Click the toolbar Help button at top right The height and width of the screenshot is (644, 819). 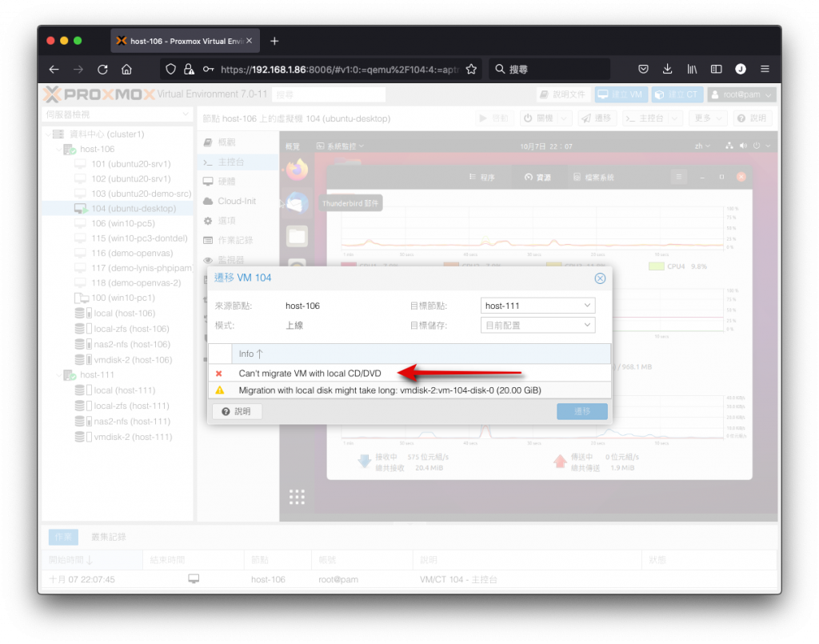752,118
